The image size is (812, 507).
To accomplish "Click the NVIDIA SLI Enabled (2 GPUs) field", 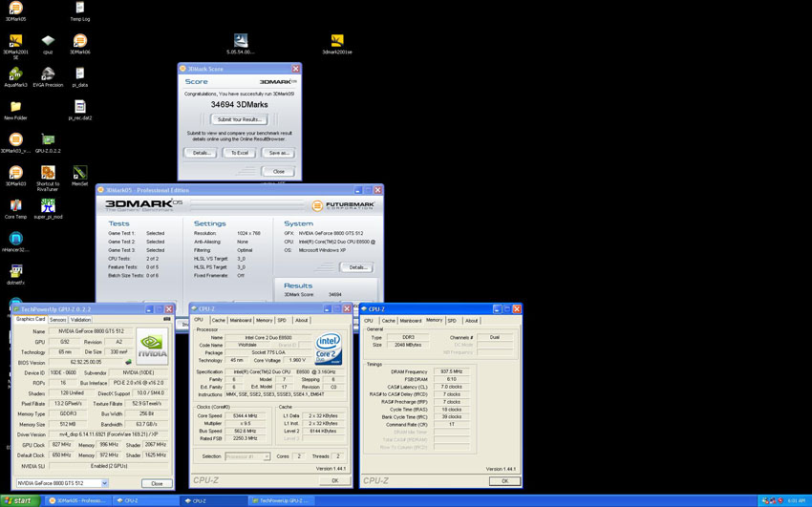I will (109, 466).
